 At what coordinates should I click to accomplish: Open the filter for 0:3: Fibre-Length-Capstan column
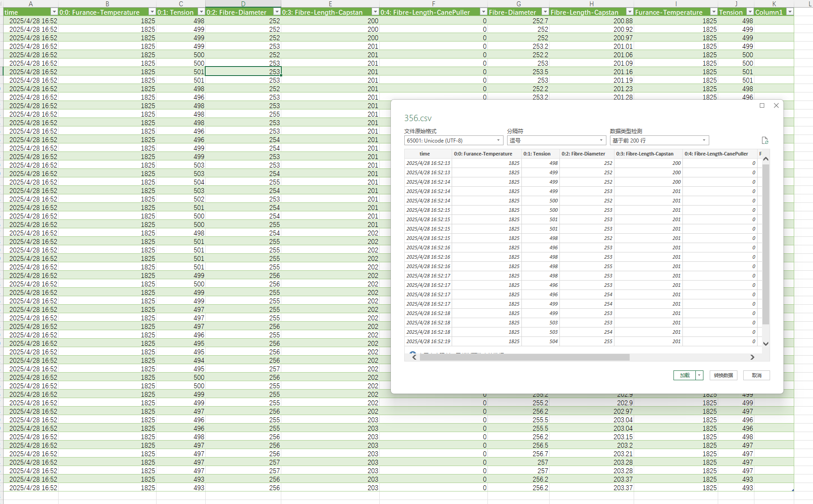pos(375,12)
